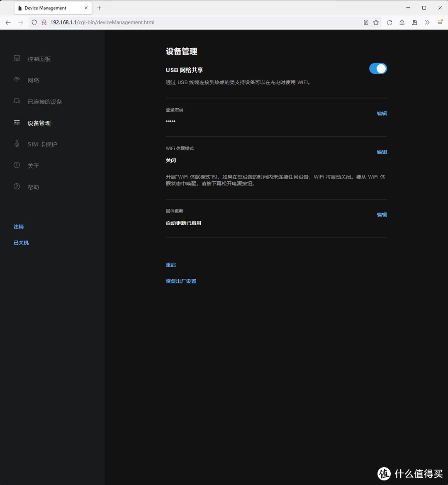
Task: Trigger 恢复出厂设置 factory reset
Action: pos(181,281)
